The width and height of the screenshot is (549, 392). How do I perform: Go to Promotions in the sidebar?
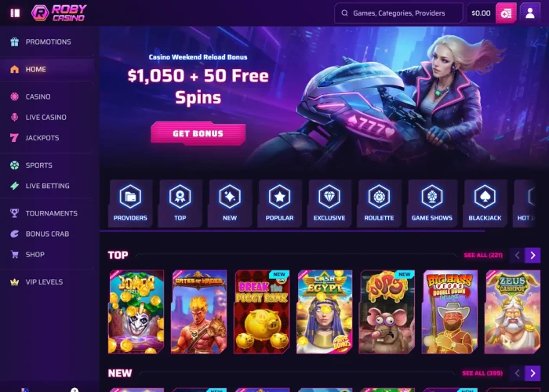[x=47, y=42]
